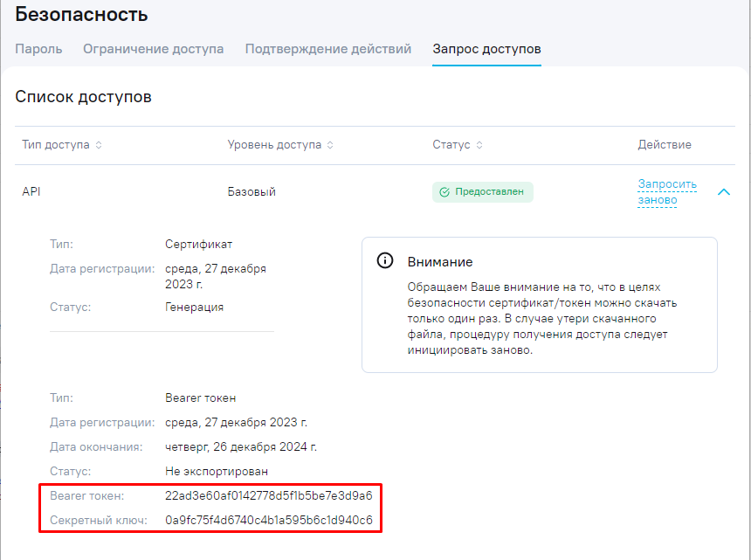Click the checkmark icon in the Предоставлен badge

click(x=444, y=192)
